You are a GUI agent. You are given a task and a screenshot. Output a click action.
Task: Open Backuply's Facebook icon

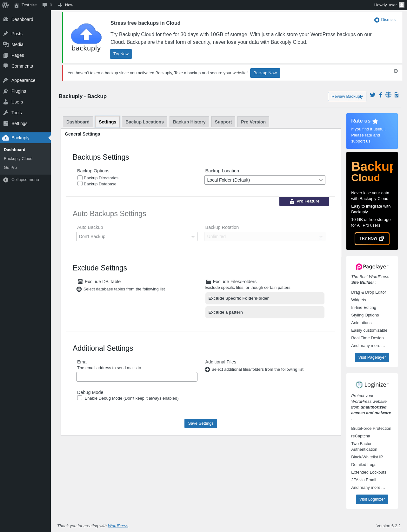[x=380, y=95]
